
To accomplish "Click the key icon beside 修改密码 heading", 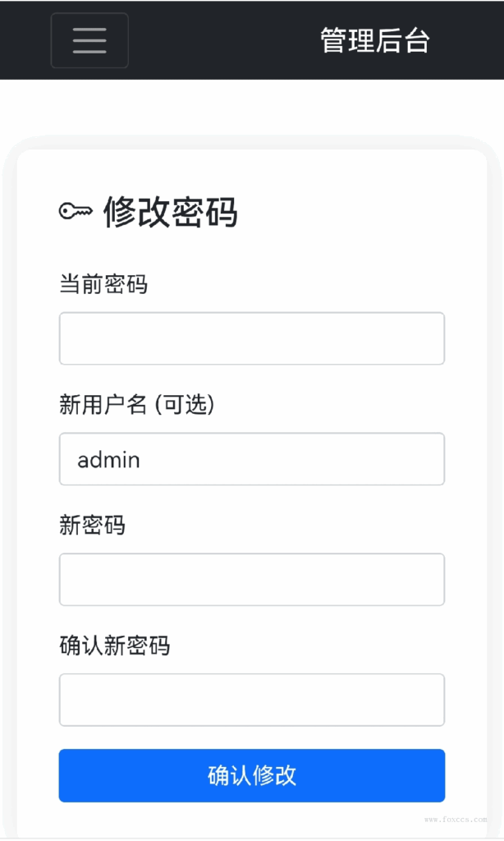I will coord(76,211).
